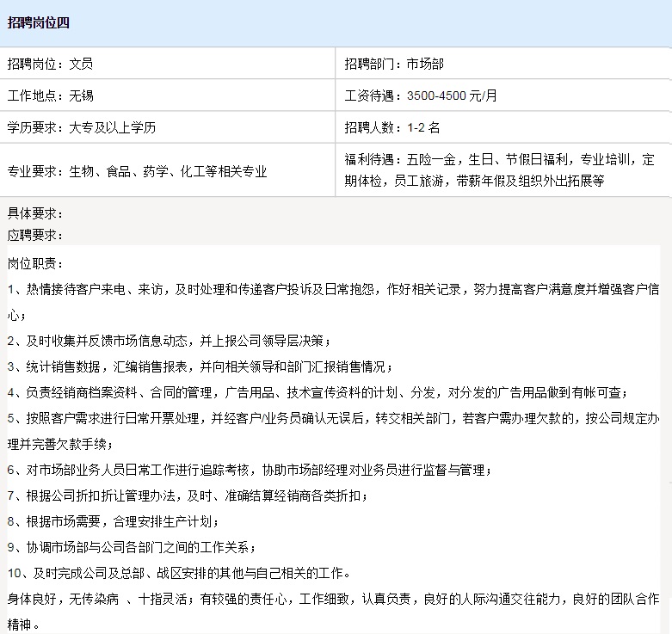Click the 工资待遇 3500-4500 元/月 cell
Viewport: 672px width, 634px height.
421,95
